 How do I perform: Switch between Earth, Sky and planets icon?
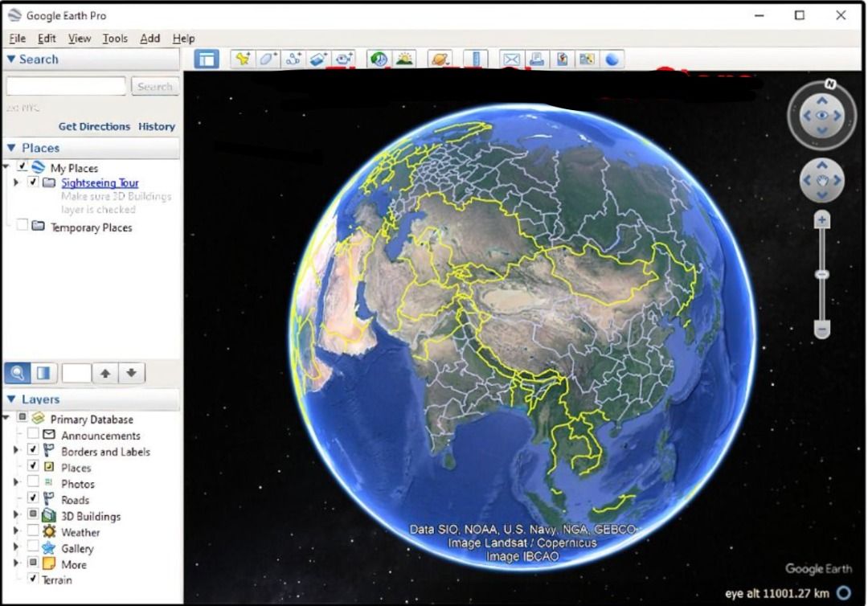click(x=440, y=59)
